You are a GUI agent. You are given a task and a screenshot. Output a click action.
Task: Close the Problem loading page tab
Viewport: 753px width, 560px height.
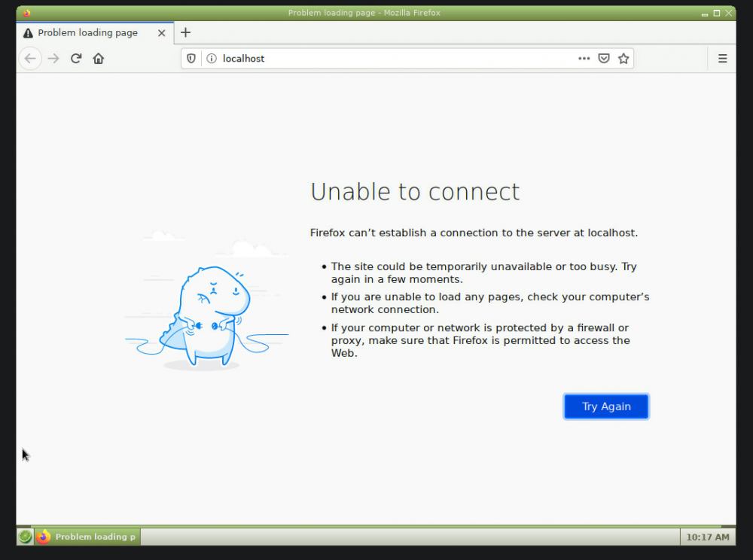pos(161,33)
